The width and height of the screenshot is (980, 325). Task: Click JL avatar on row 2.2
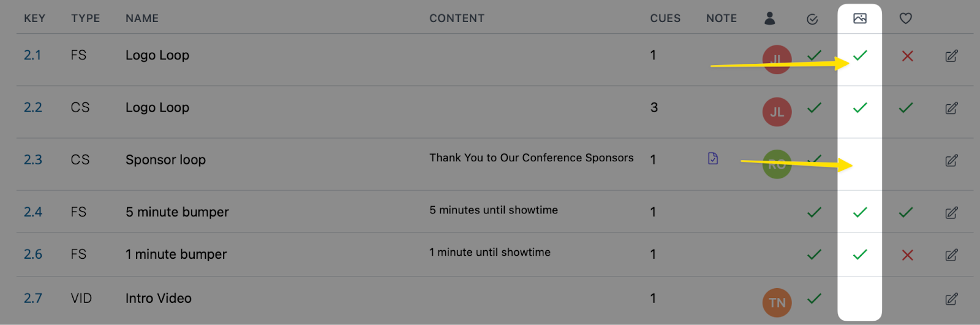pyautogui.click(x=777, y=112)
